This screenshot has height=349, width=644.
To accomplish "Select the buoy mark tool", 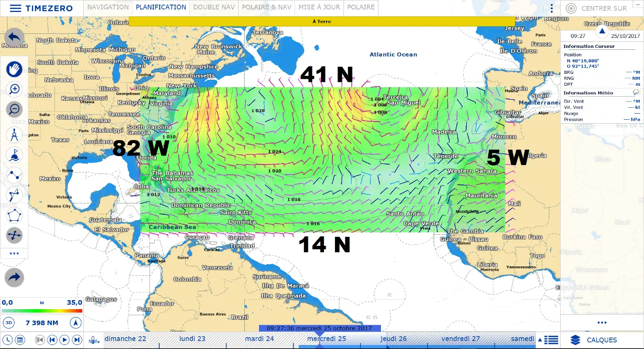I will coord(14,155).
